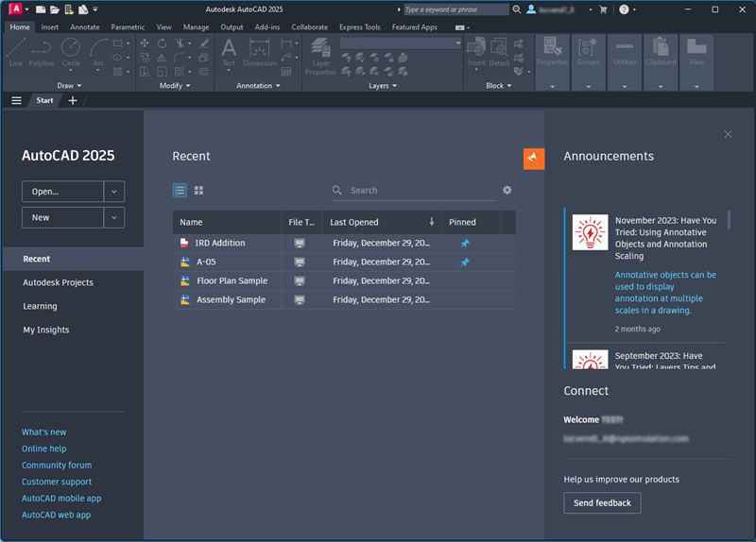Click the search magnifier icon in title bar
This screenshot has width=756, height=542.
click(x=516, y=9)
